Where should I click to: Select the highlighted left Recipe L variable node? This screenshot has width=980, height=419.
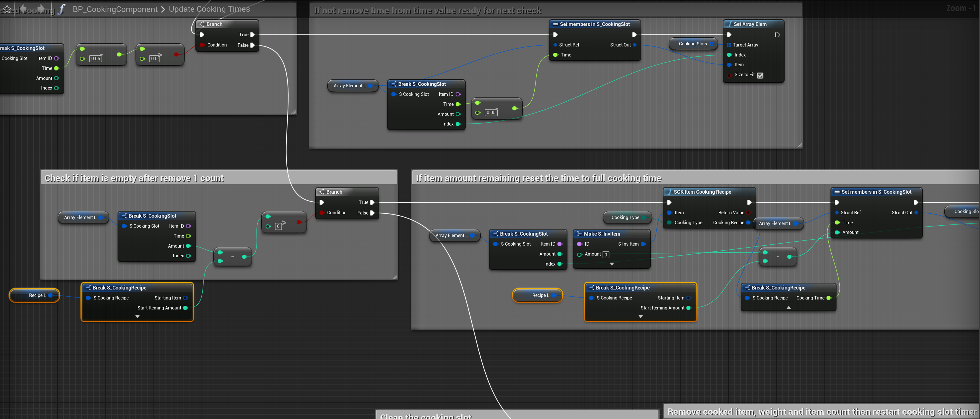pyautogui.click(x=35, y=295)
